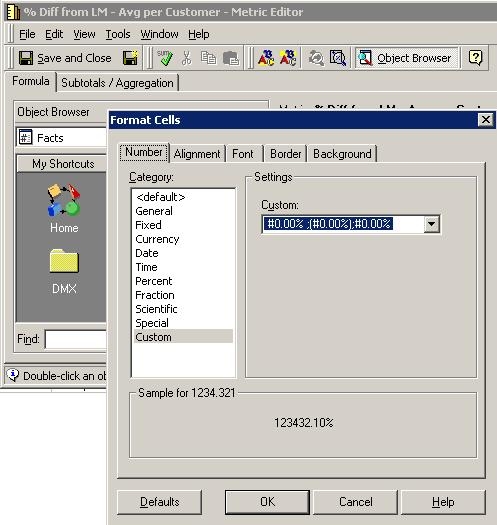The height and width of the screenshot is (525, 497).
Task: Open the Object Browser toolbar button
Action: pos(407,58)
